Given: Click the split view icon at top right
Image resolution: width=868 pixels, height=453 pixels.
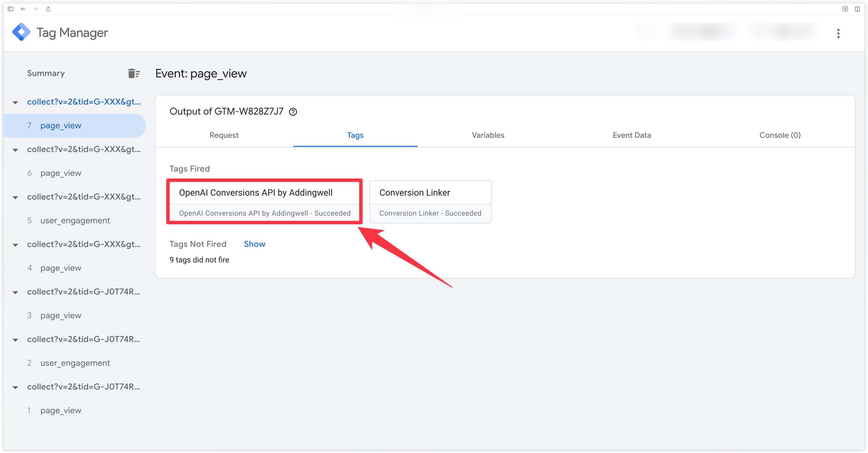Looking at the screenshot, I should (857, 9).
